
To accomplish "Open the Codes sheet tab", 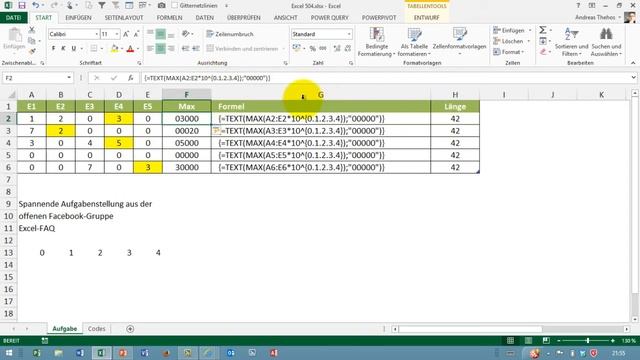I will coord(96,329).
